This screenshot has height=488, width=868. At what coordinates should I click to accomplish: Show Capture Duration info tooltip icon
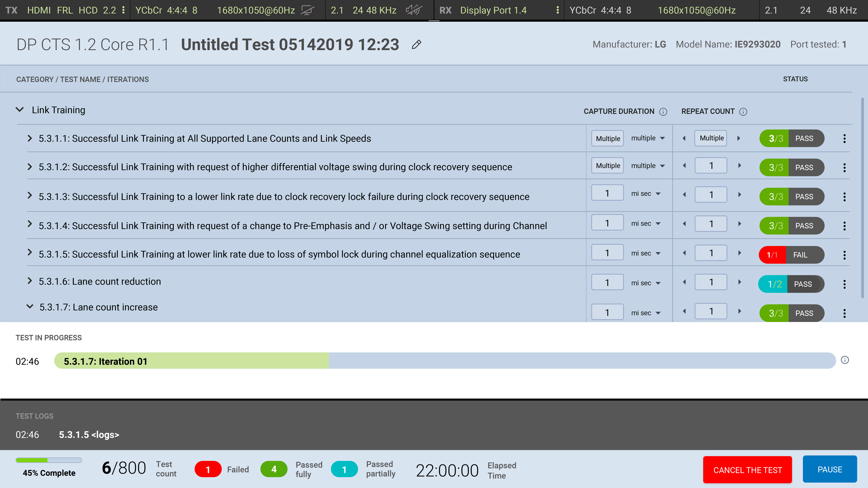[x=663, y=112]
